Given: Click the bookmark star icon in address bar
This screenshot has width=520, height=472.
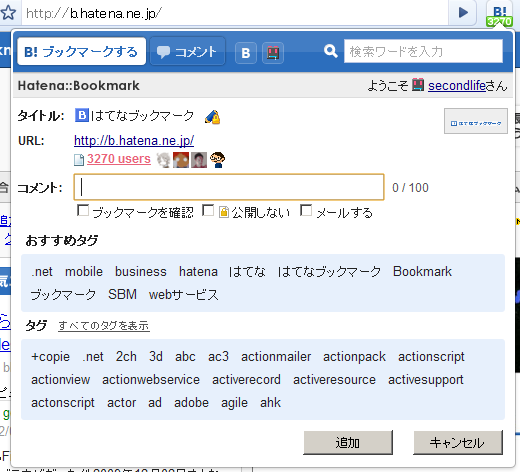Looking at the screenshot, I should click(8, 13).
